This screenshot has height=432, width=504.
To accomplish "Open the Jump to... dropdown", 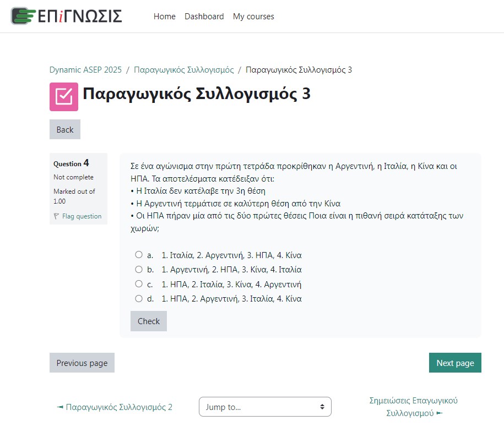I will tap(265, 407).
